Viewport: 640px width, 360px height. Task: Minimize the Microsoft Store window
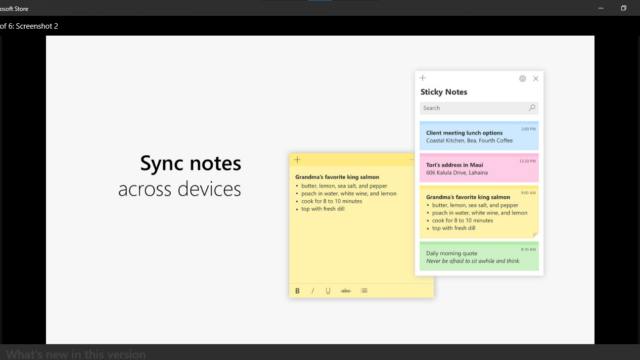click(x=601, y=8)
